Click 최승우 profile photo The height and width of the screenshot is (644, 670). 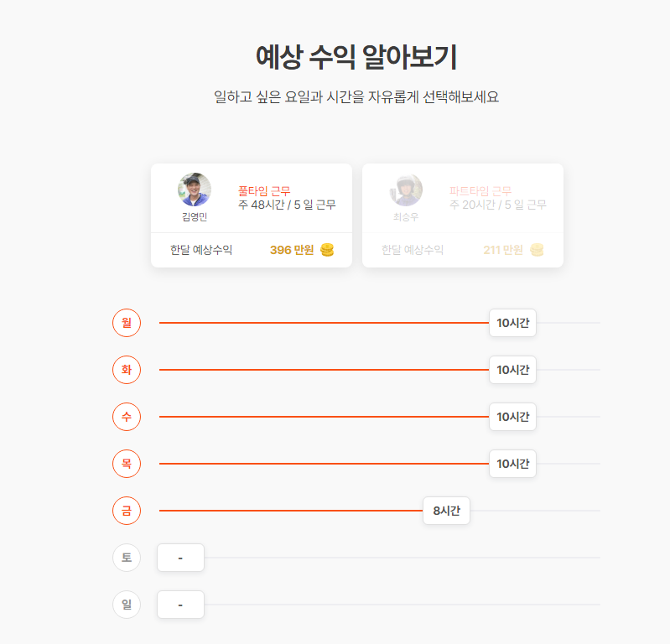pyautogui.click(x=406, y=190)
